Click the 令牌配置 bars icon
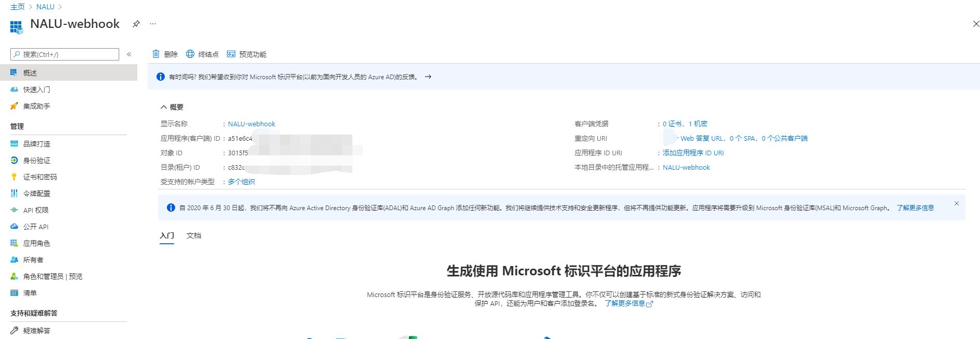The height and width of the screenshot is (339, 980). tap(14, 193)
